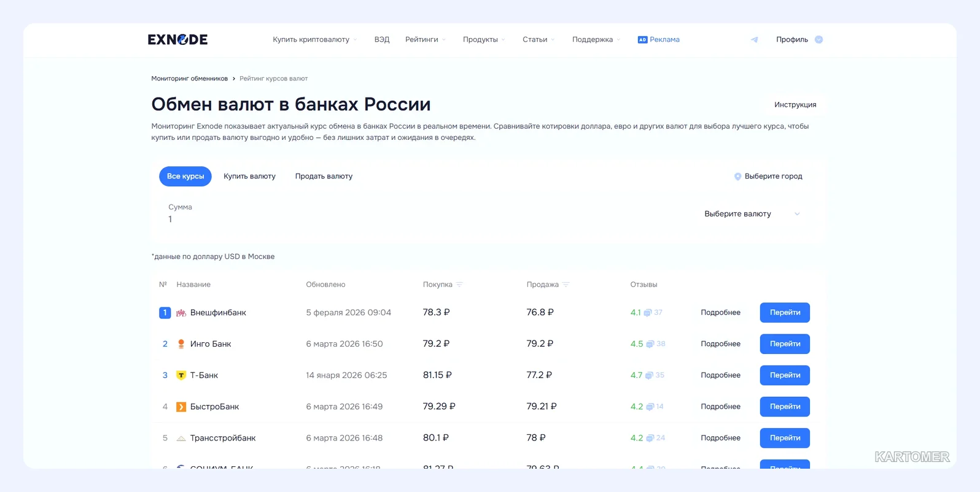Click Перейти button for Трансстройбанк

(785, 438)
